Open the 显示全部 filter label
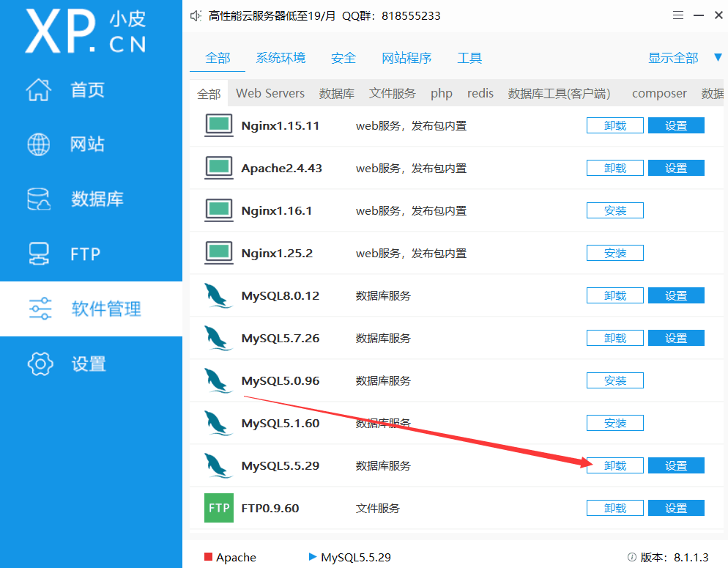Viewport: 728px width, 568px height. pos(673,58)
